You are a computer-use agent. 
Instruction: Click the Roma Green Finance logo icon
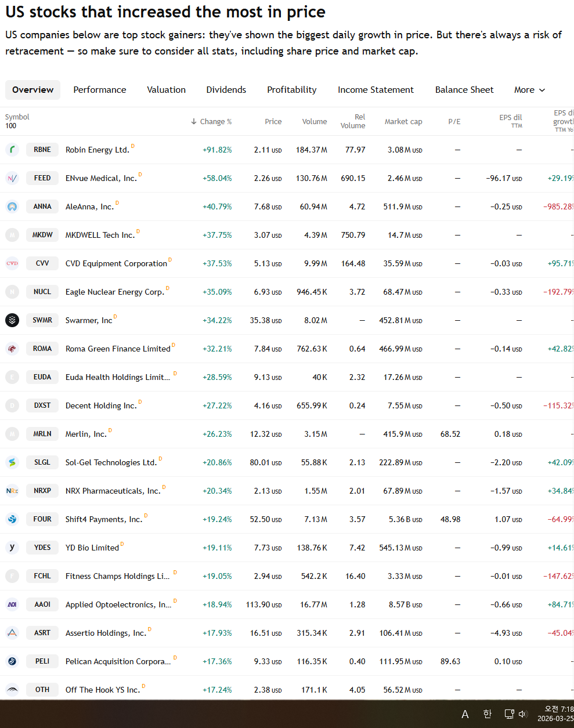12,349
